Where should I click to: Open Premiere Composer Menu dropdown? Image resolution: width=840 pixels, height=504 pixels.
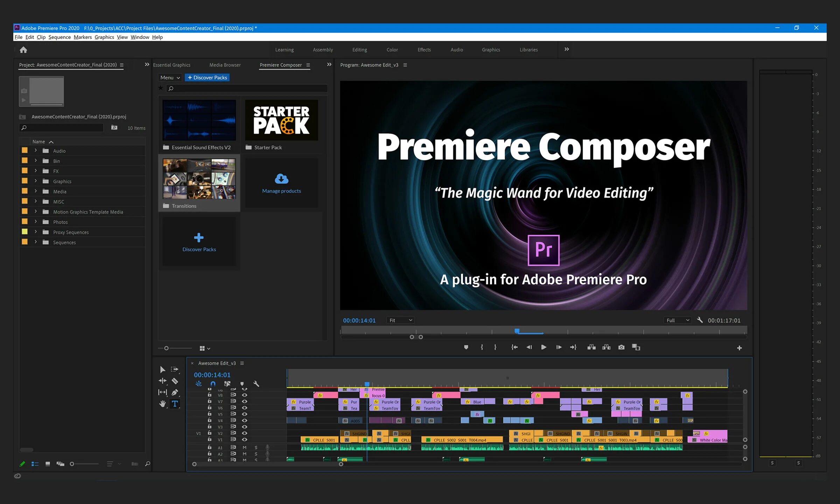pyautogui.click(x=170, y=78)
